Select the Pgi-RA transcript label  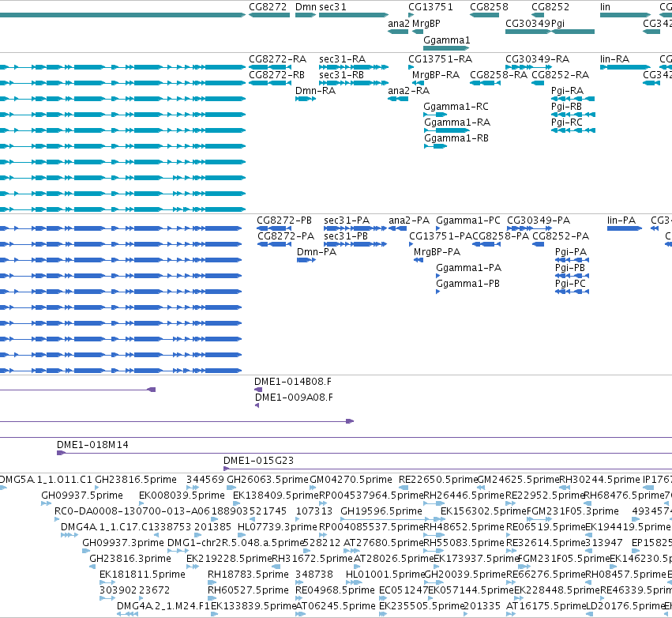coord(567,91)
